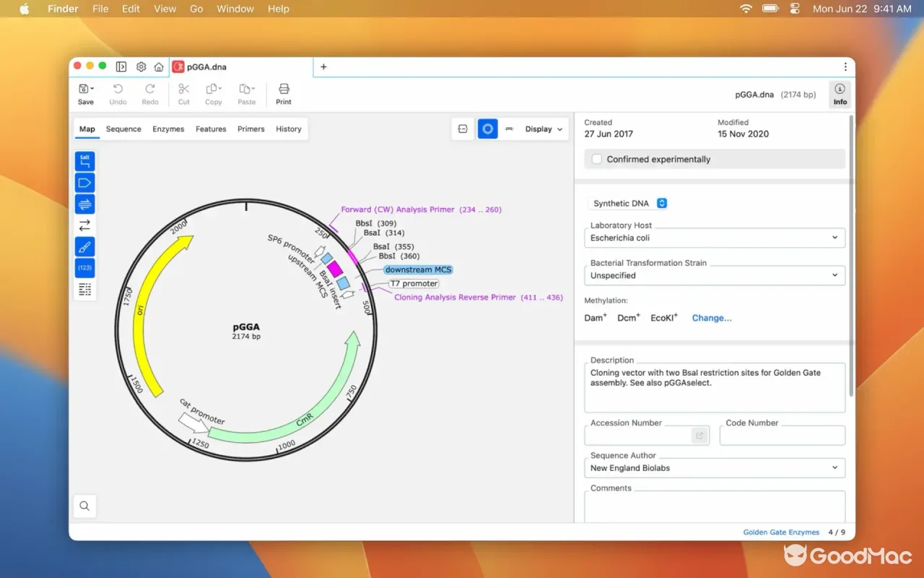Screen dimensions: 924x578
Task: Select the circular map view icon
Action: click(488, 129)
